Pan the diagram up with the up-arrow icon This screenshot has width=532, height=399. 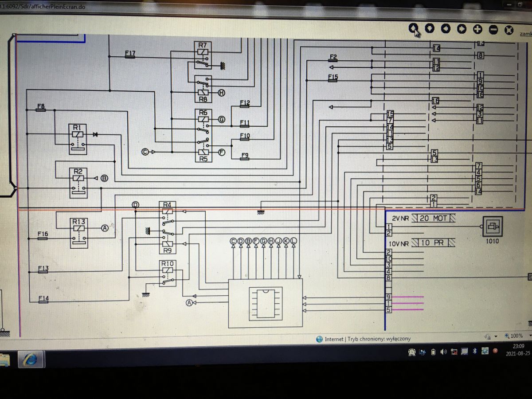coord(413,28)
